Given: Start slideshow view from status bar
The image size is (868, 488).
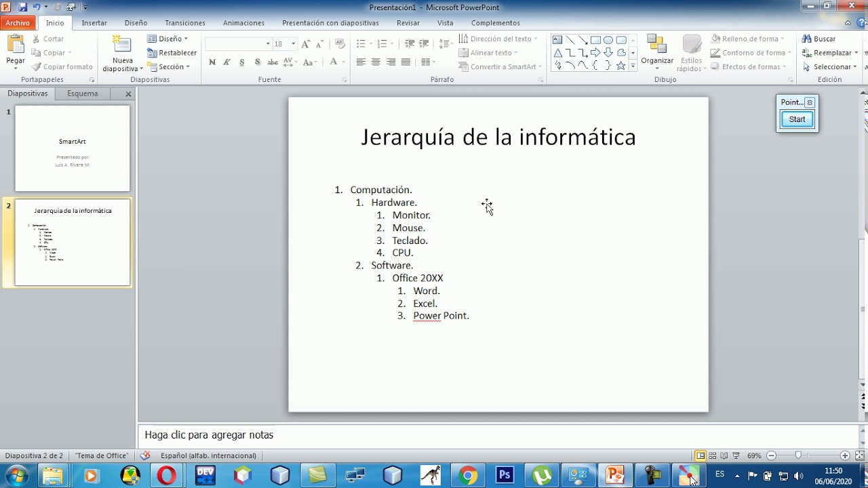Looking at the screenshot, I should (x=736, y=456).
